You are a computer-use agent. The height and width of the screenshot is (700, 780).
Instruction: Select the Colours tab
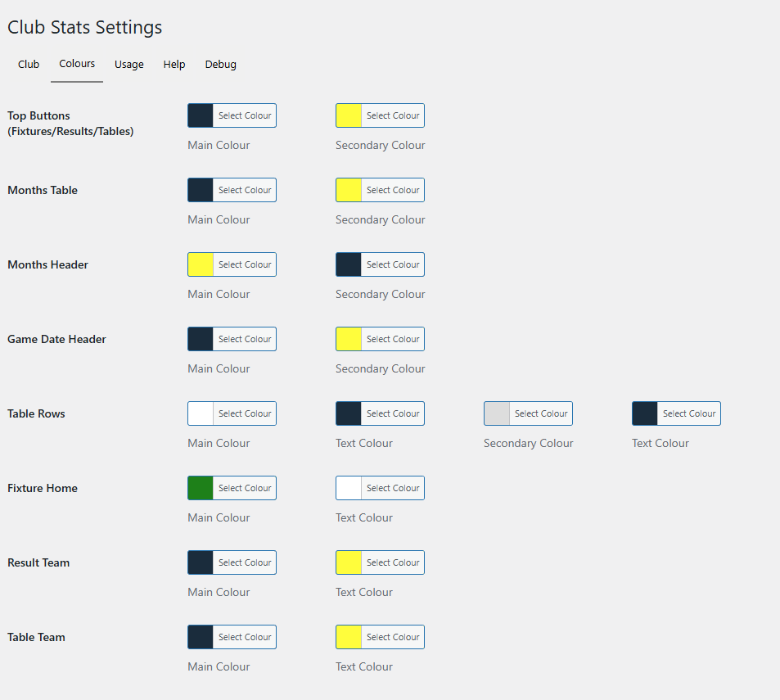(77, 64)
